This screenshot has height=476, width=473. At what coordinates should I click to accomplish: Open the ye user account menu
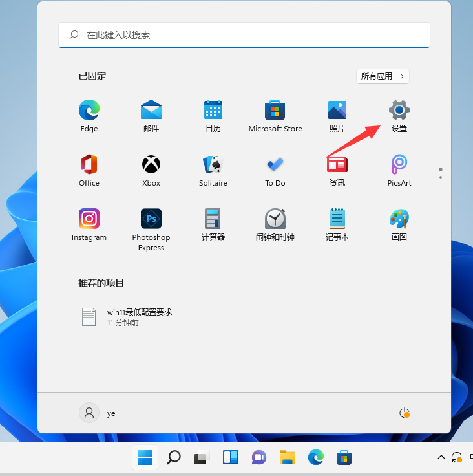pyautogui.click(x=98, y=413)
